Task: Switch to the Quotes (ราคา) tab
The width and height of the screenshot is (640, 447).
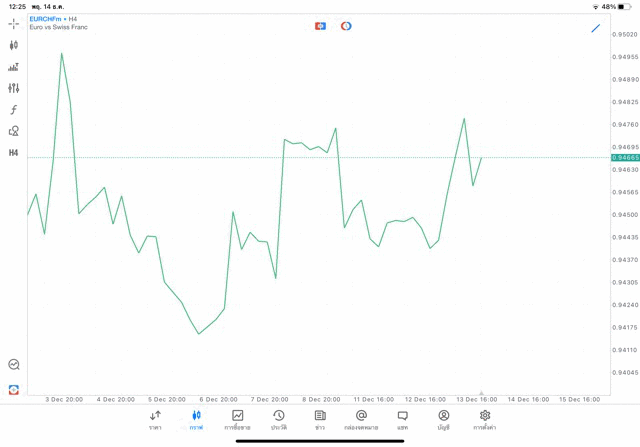Action: [155, 420]
